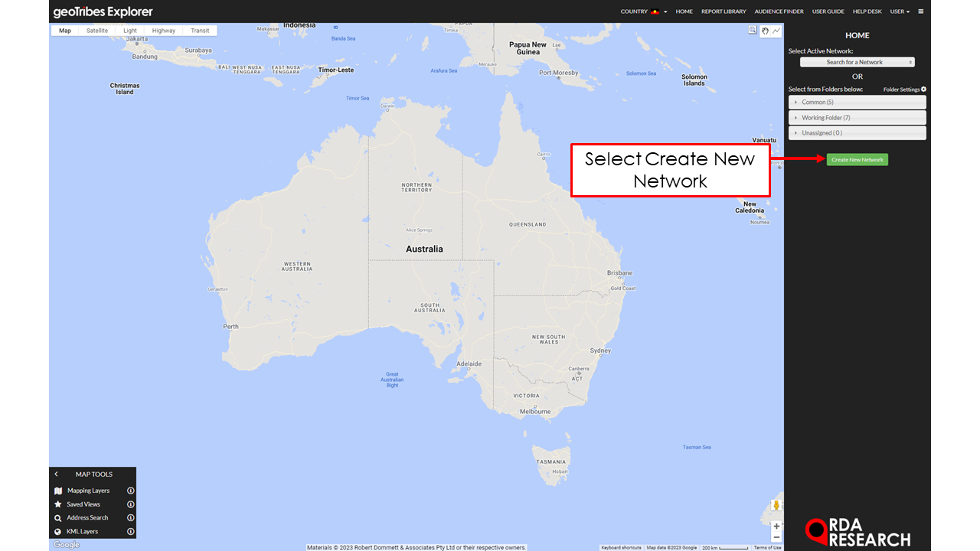Viewport: 980px width, 551px height.
Task: Click the Brisbane label on the map
Action: coord(619,273)
